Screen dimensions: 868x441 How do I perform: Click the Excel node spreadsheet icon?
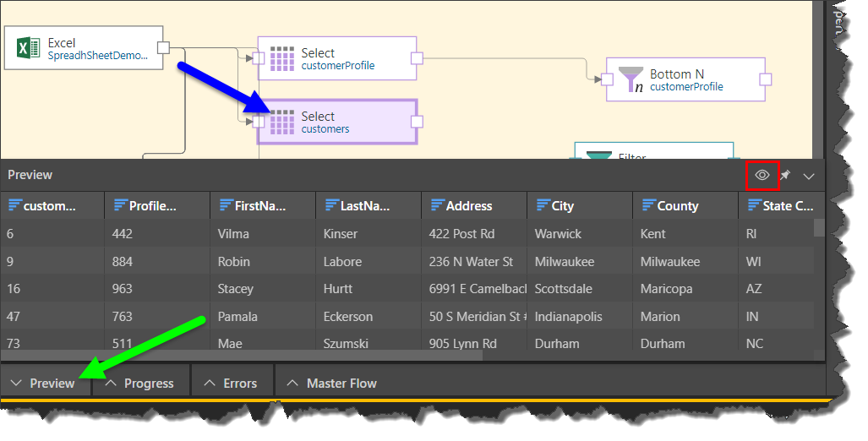[x=27, y=48]
